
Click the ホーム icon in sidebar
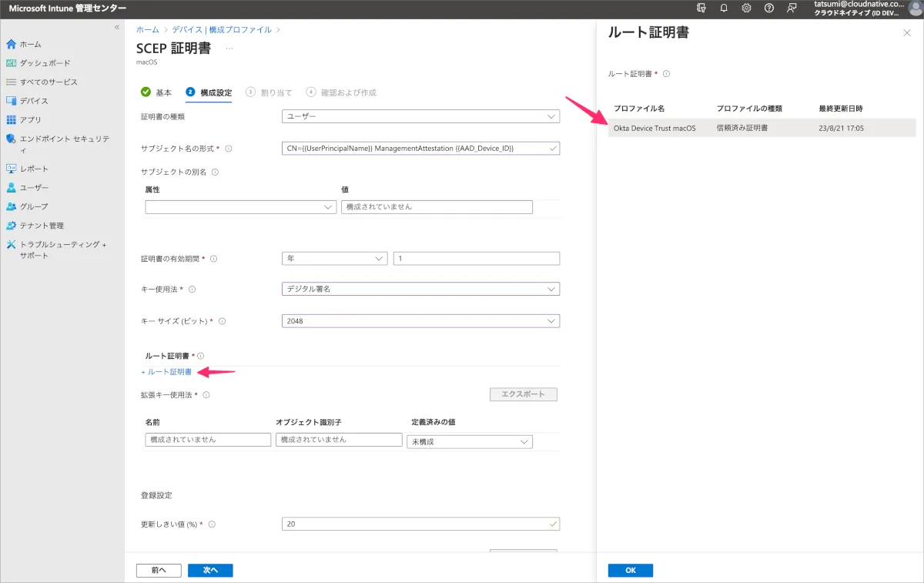pyautogui.click(x=11, y=44)
